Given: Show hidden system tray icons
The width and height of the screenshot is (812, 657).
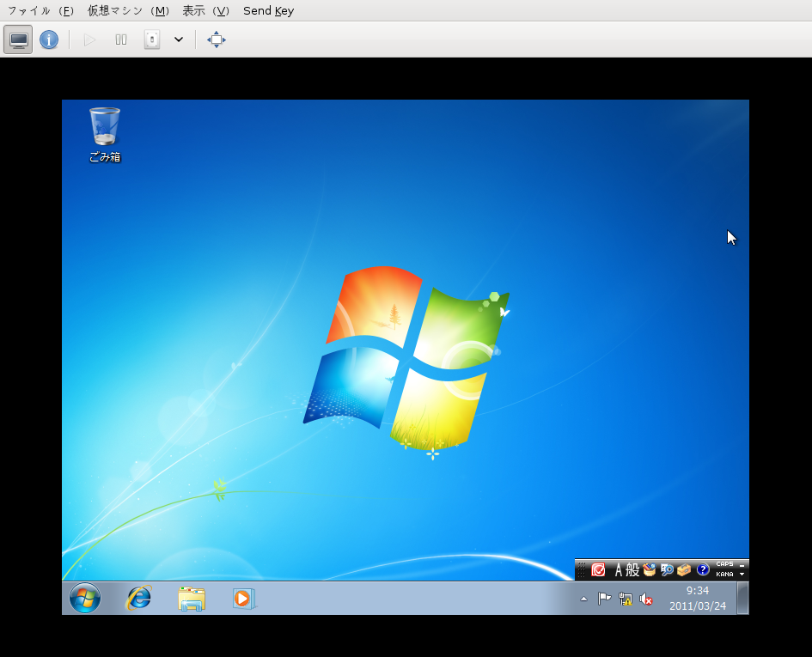Looking at the screenshot, I should tap(583, 599).
